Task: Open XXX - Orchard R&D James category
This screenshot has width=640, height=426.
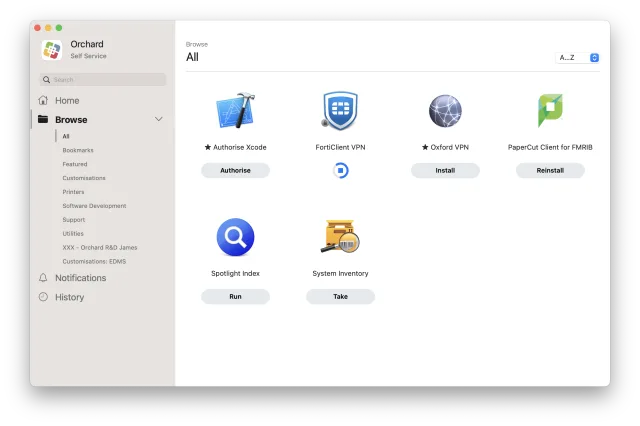Action: [100, 247]
